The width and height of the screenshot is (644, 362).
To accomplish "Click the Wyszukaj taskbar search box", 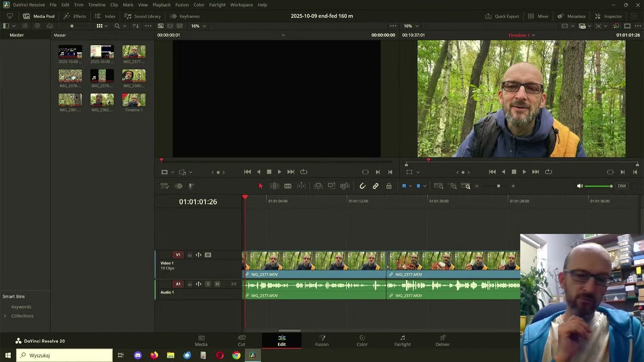I will (x=64, y=355).
